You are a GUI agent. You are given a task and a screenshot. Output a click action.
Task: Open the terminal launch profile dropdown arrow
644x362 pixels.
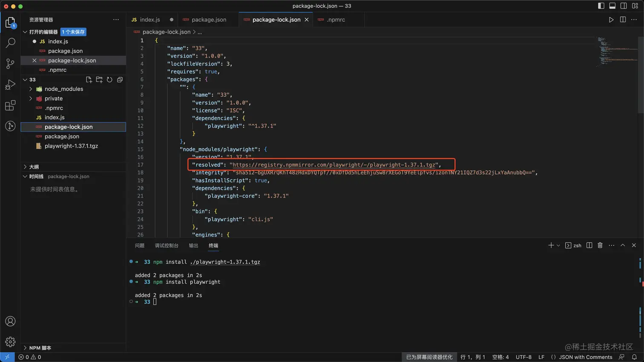coord(558,245)
